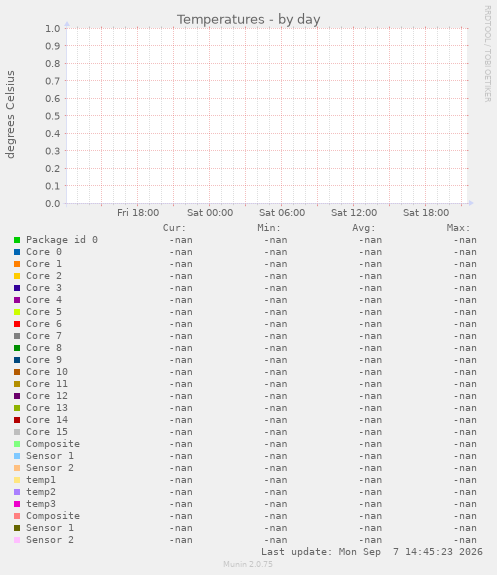Click the salmon-colored Composite swatch
497x575 pixels.
click(17, 516)
